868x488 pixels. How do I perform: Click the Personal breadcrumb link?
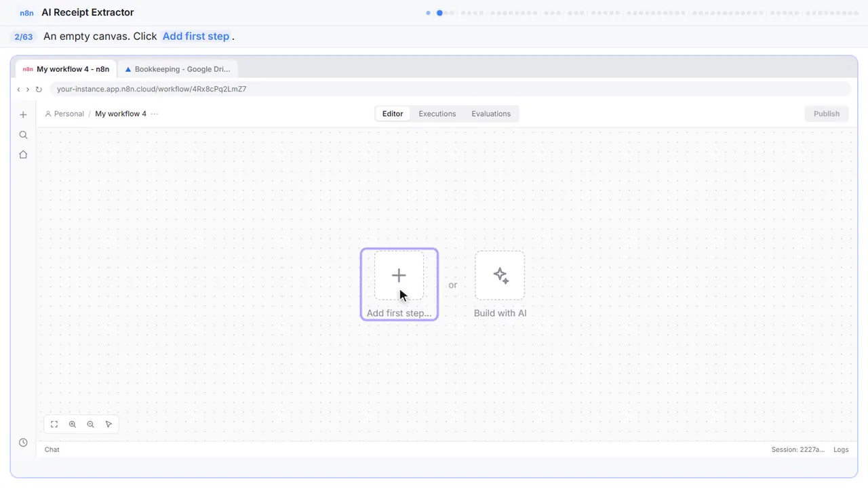64,114
